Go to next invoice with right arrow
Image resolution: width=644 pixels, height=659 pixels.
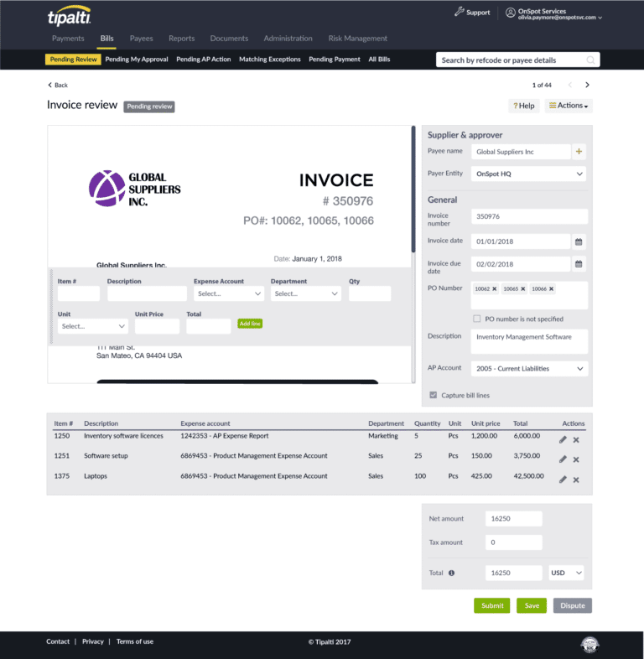tap(587, 85)
